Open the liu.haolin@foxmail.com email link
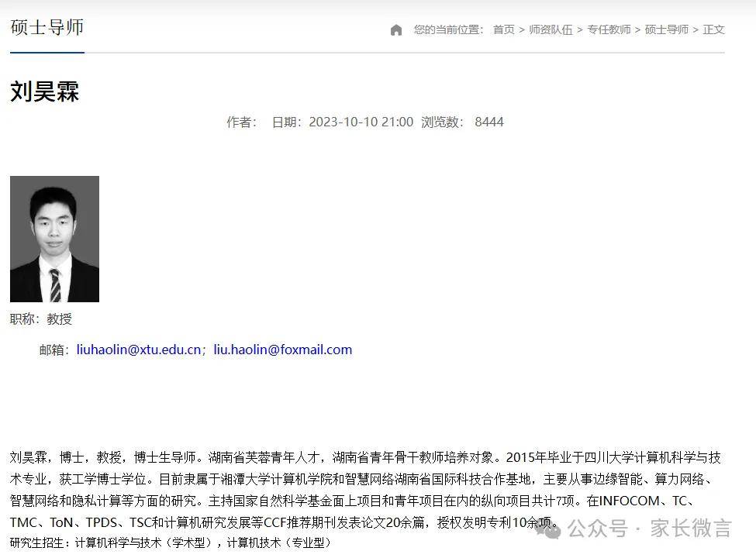Screen dimensions: 756x558 click(282, 350)
